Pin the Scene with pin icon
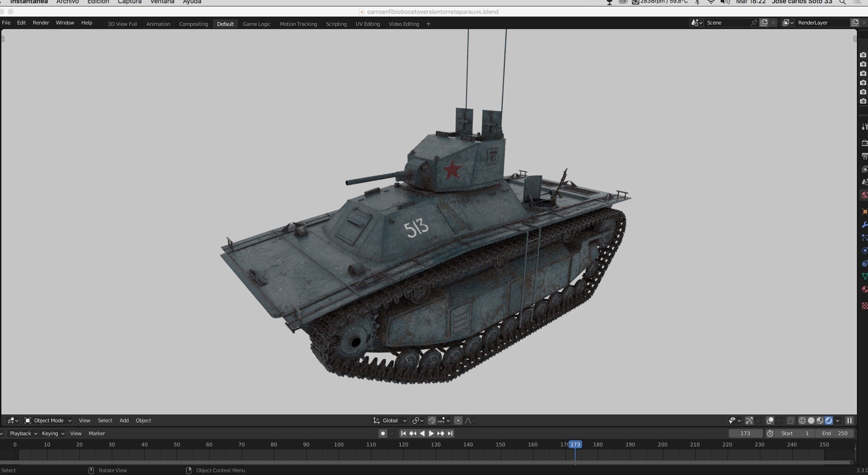868x475 pixels. [x=754, y=22]
